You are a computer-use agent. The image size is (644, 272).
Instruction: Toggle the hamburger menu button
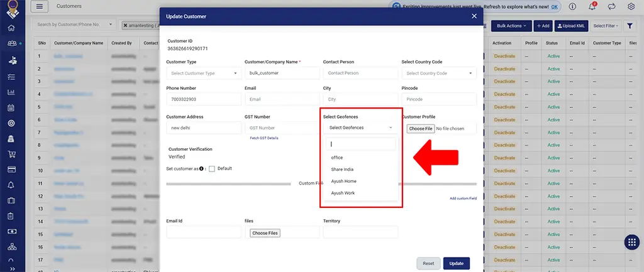[x=40, y=6]
